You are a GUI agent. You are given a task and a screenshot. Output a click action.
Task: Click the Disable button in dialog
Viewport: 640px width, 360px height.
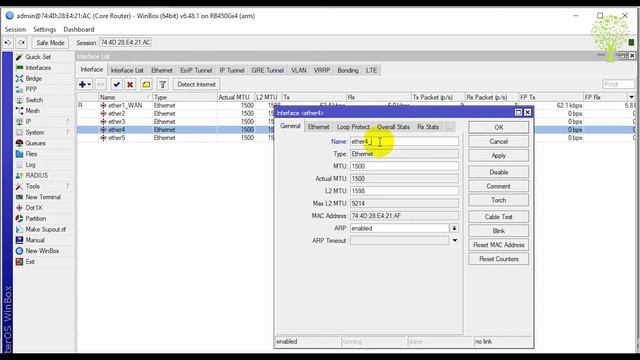tap(498, 172)
